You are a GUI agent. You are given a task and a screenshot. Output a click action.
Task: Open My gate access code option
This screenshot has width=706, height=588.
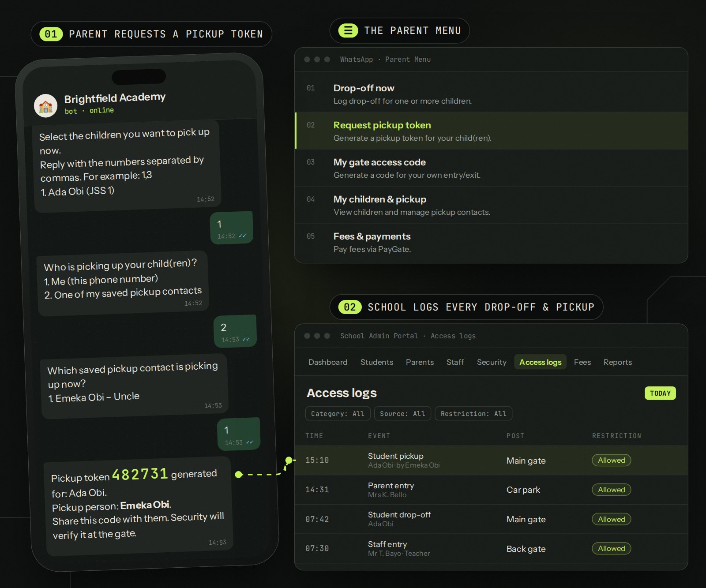[491, 168]
